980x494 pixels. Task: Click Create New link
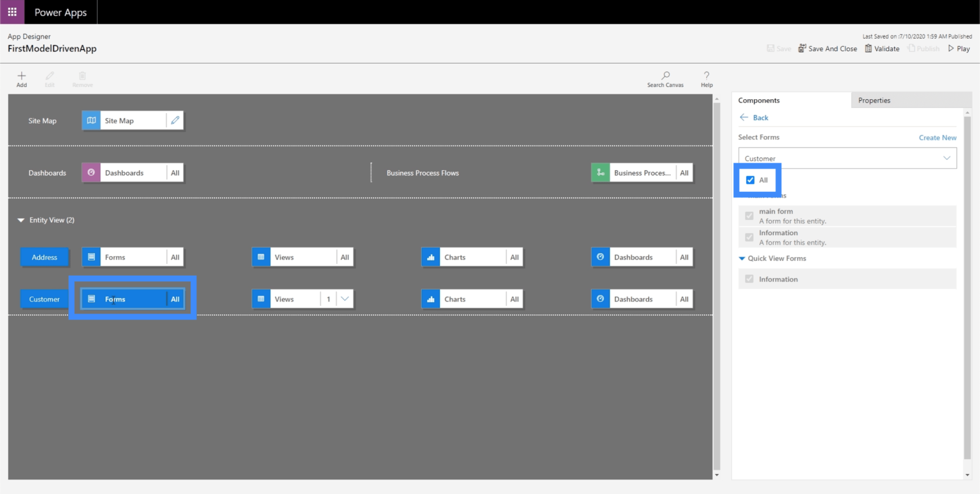[x=937, y=138]
